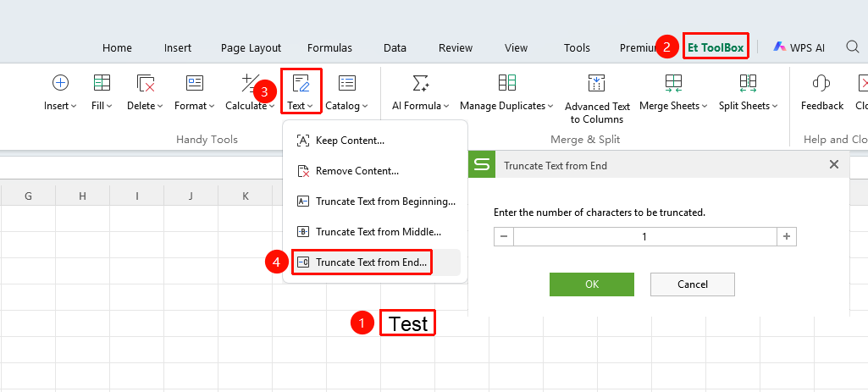This screenshot has width=868, height=392.
Task: Click the Format tool icon
Action: pyautogui.click(x=194, y=83)
